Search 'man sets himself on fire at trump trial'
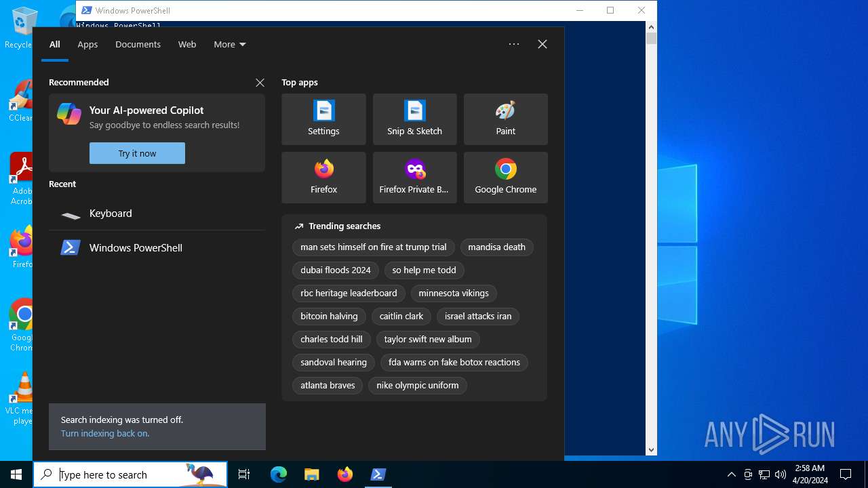The image size is (868, 488). click(374, 247)
